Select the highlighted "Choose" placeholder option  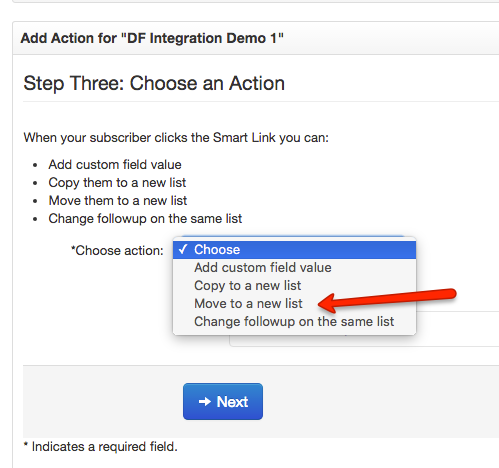click(294, 250)
